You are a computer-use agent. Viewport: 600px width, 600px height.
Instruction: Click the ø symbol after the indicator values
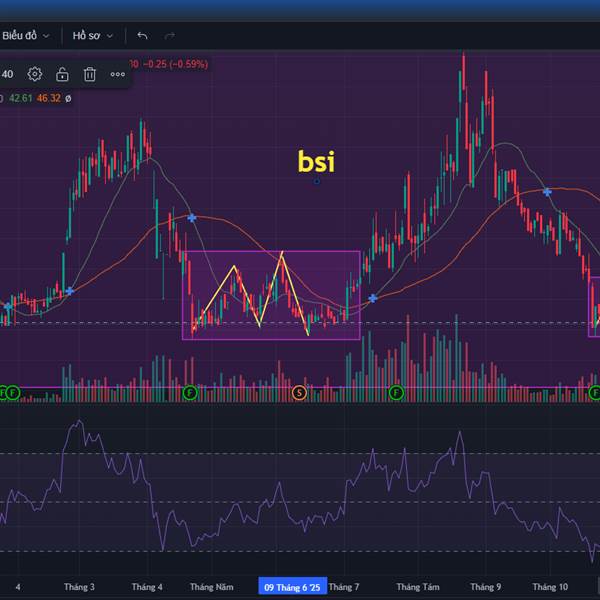[x=68, y=99]
